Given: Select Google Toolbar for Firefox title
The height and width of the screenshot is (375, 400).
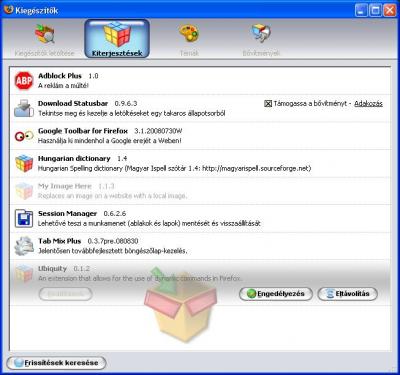Looking at the screenshot, I should pos(83,131).
